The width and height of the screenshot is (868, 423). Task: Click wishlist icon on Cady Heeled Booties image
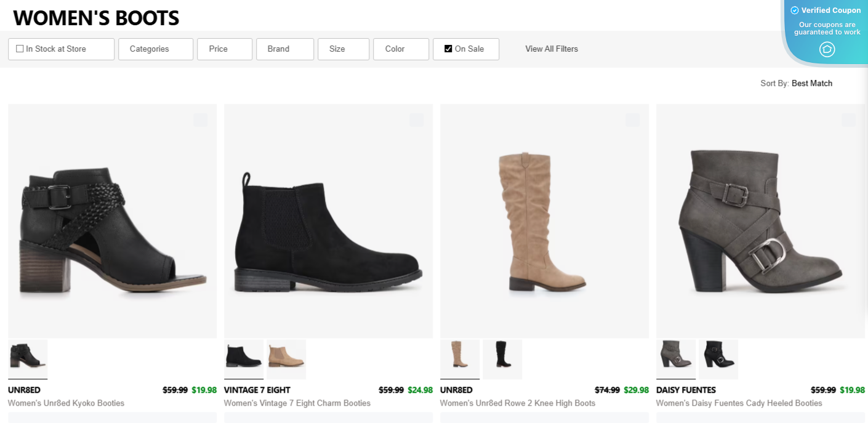coord(849,120)
